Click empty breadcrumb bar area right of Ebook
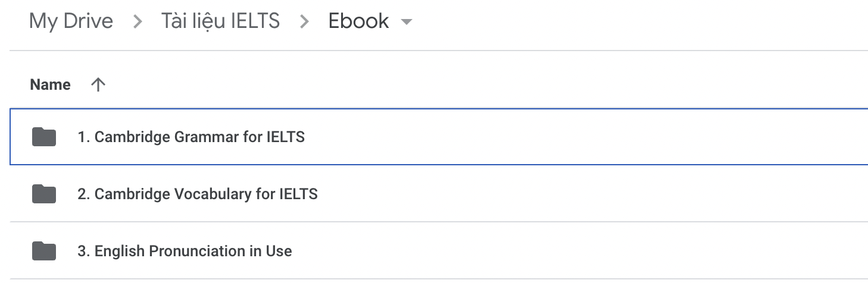This screenshot has width=868, height=283. (x=641, y=22)
